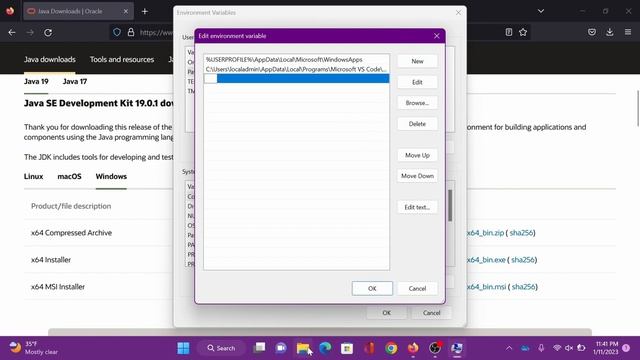Open a new browser tab
This screenshot has height=360, width=640.
(145, 11)
